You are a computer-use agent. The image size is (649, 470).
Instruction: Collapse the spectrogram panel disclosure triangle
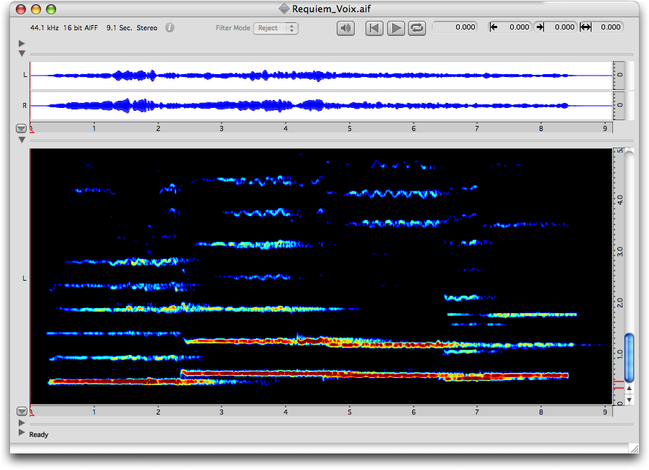22,140
